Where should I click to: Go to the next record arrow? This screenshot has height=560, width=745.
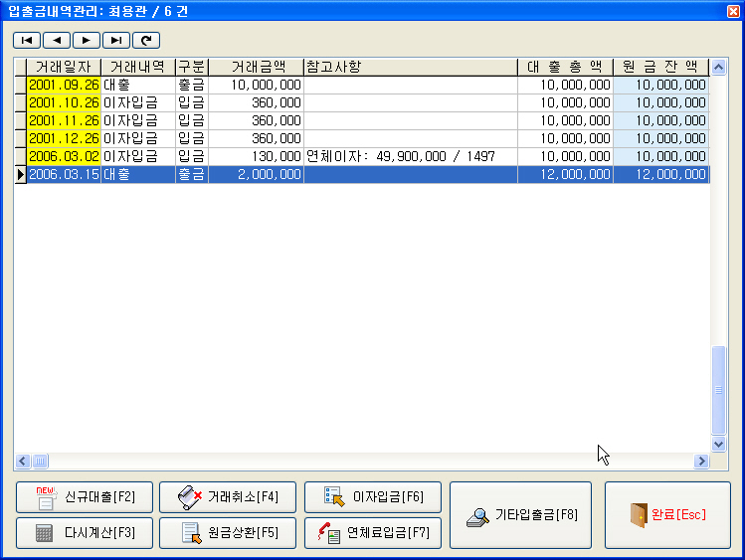(87, 41)
